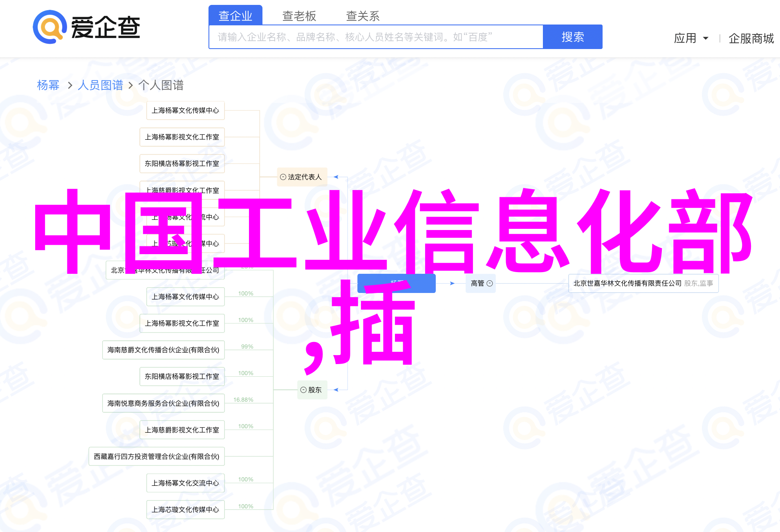Select 个人图谱 breadcrumb text
Screen dimensions: 780x532
161,85
